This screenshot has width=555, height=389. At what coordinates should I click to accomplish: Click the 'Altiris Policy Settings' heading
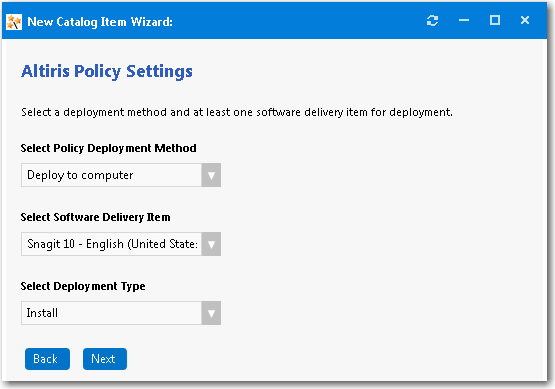[107, 72]
